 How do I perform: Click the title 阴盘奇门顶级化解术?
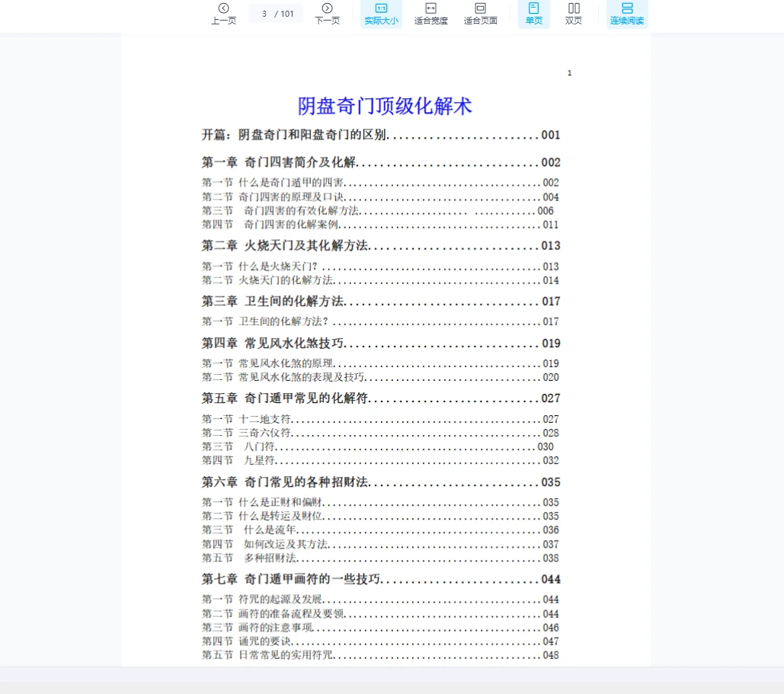[x=385, y=106]
